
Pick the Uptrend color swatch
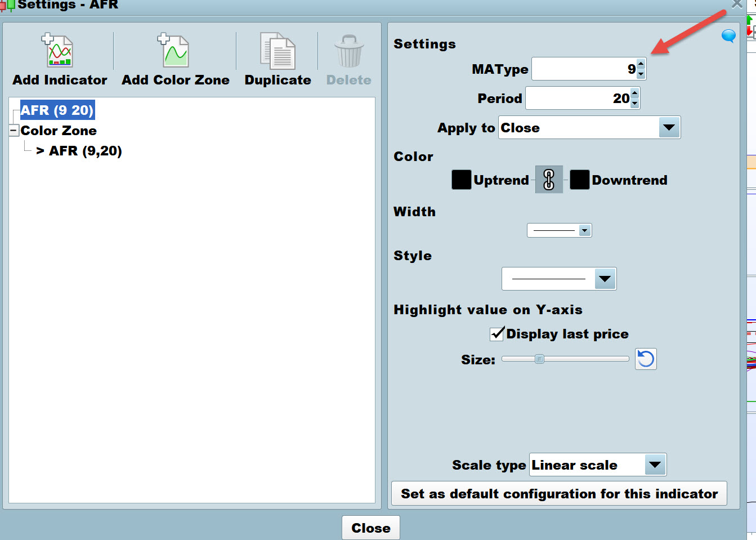[462, 180]
